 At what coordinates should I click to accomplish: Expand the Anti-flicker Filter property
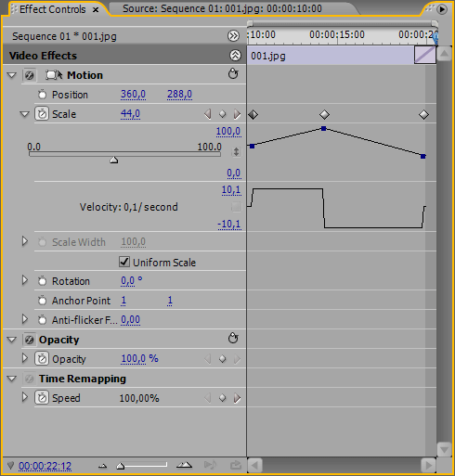tap(25, 319)
